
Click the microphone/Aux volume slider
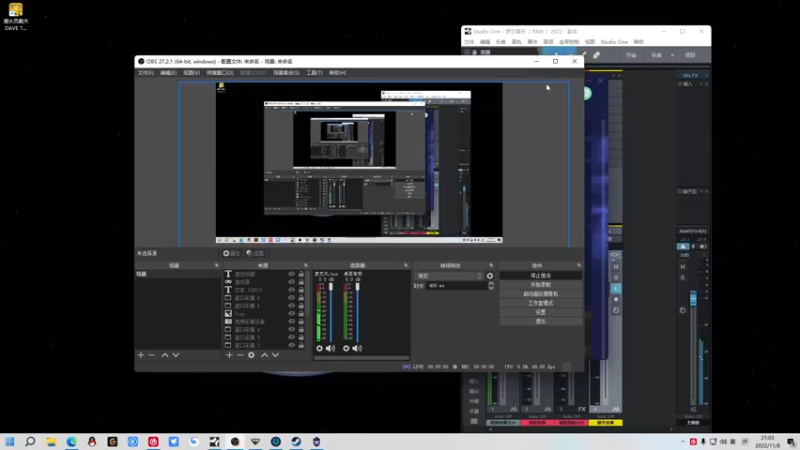click(331, 311)
